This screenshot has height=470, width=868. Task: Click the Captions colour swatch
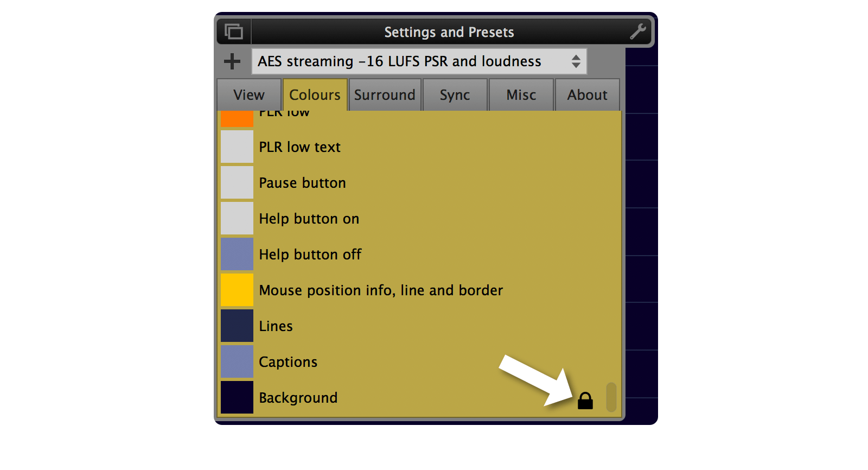tap(237, 361)
